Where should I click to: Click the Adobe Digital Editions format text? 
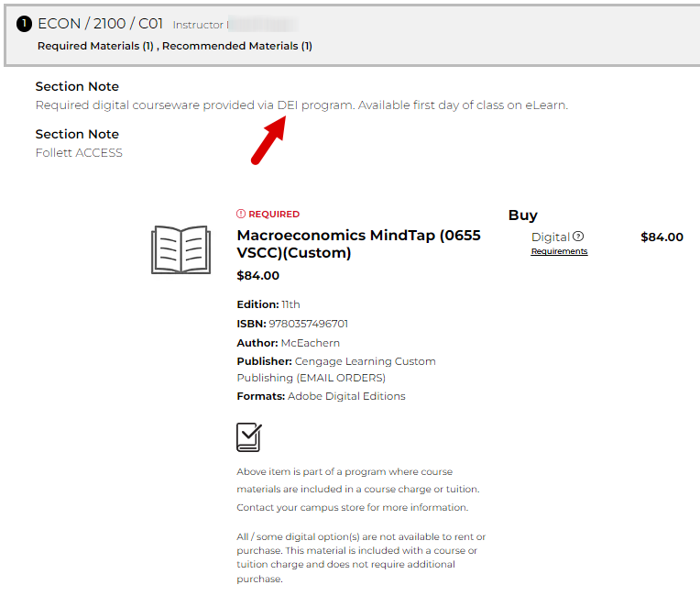coord(346,396)
